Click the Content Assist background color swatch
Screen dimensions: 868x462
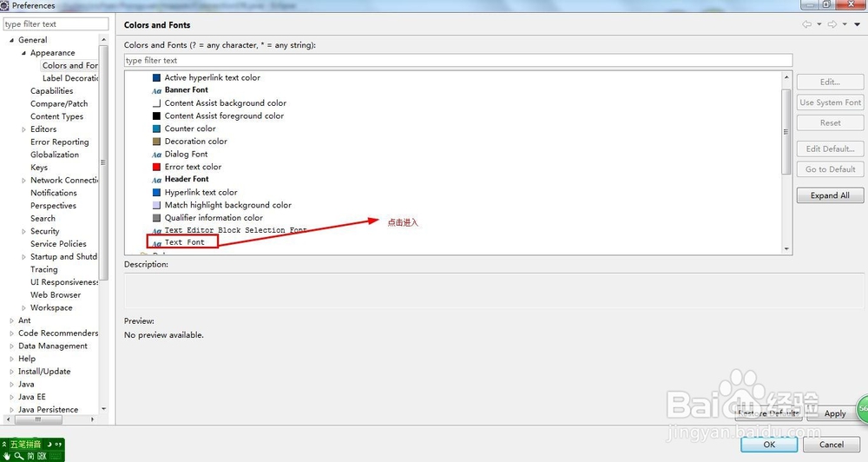tap(156, 103)
